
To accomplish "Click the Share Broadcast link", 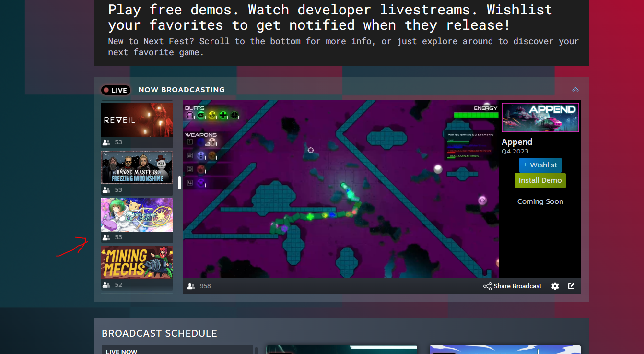I will [512, 286].
